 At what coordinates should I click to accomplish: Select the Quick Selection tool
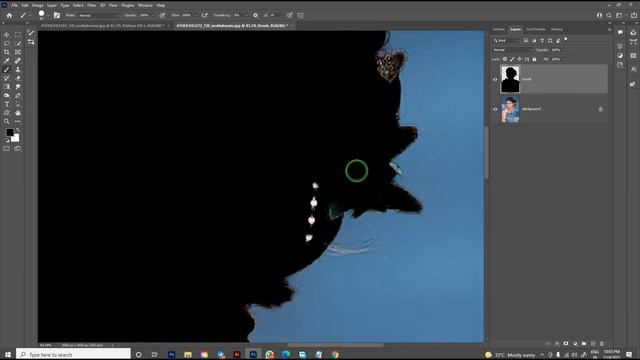coord(18,43)
